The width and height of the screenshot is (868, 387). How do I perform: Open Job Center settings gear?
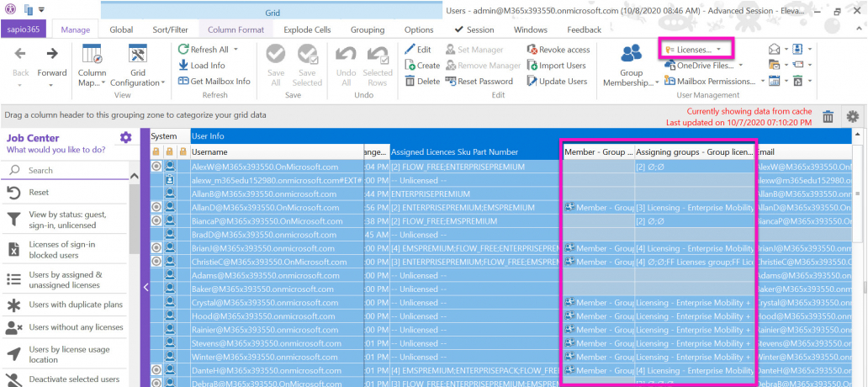(x=125, y=137)
